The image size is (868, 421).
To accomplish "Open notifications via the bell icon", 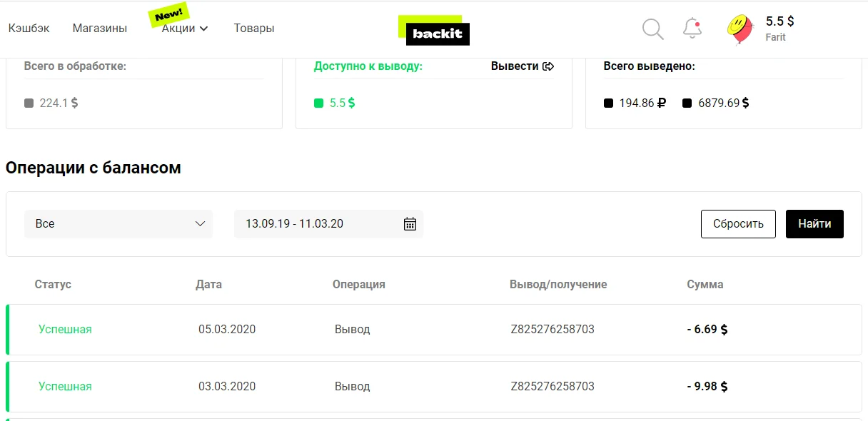I will click(x=692, y=29).
